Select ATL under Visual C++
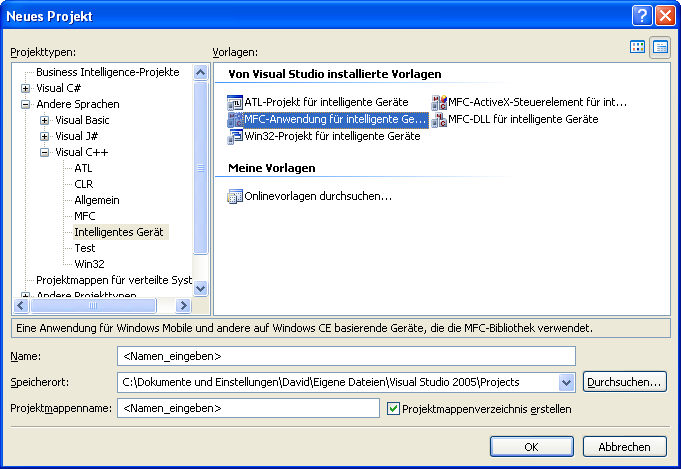681x469 pixels. pyautogui.click(x=83, y=168)
